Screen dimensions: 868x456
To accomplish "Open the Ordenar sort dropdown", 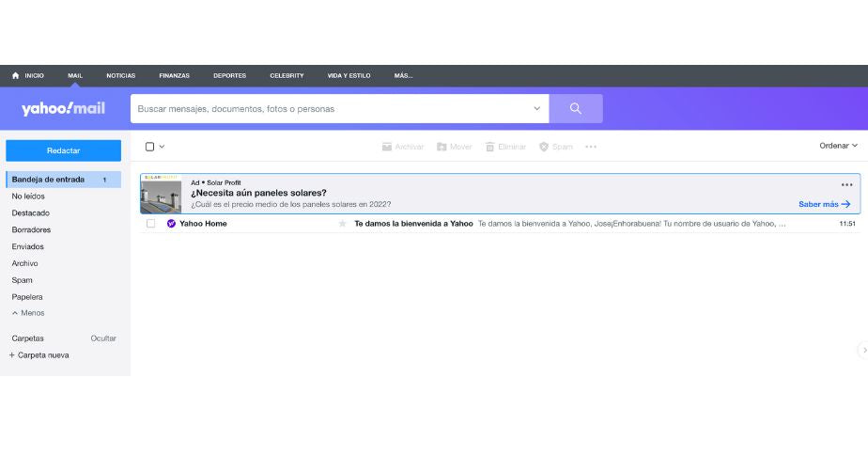I will [838, 146].
